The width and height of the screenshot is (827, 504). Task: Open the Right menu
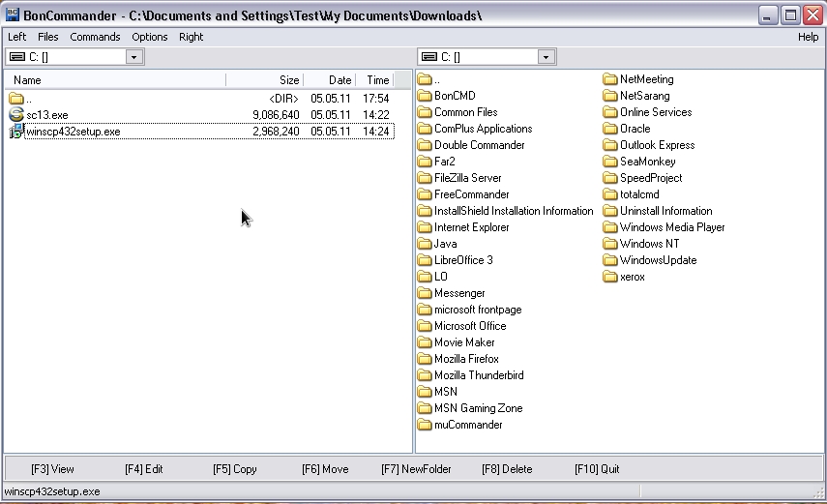[191, 37]
